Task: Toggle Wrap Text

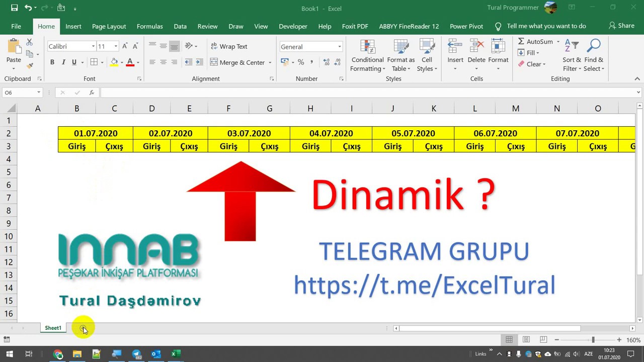Action: (229, 46)
